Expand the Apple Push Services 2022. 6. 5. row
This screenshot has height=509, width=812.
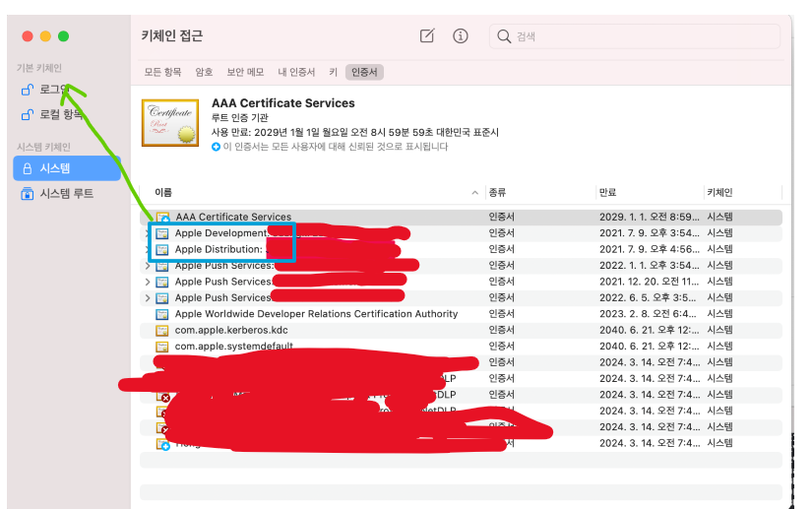(148, 297)
